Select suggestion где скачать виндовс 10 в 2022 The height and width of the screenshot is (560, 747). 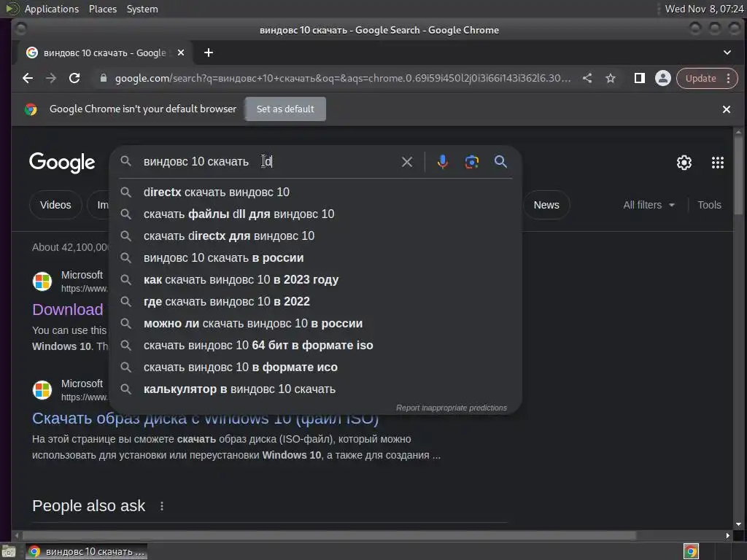tap(315, 301)
